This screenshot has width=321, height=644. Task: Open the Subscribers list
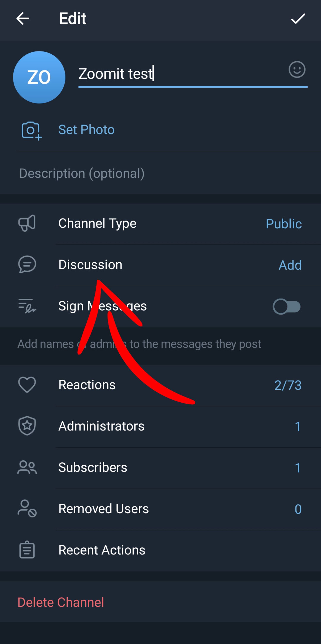160,468
